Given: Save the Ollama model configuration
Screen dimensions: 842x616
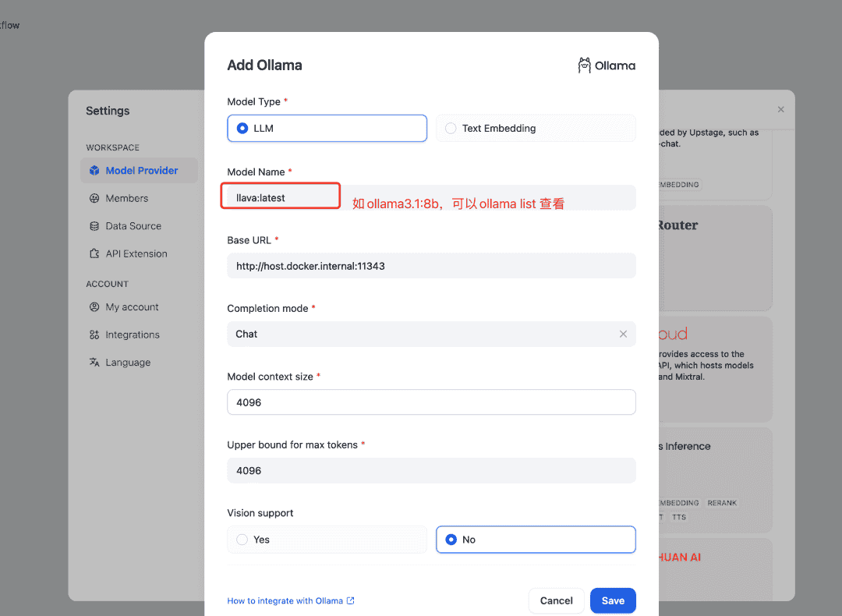Looking at the screenshot, I should (x=613, y=600).
